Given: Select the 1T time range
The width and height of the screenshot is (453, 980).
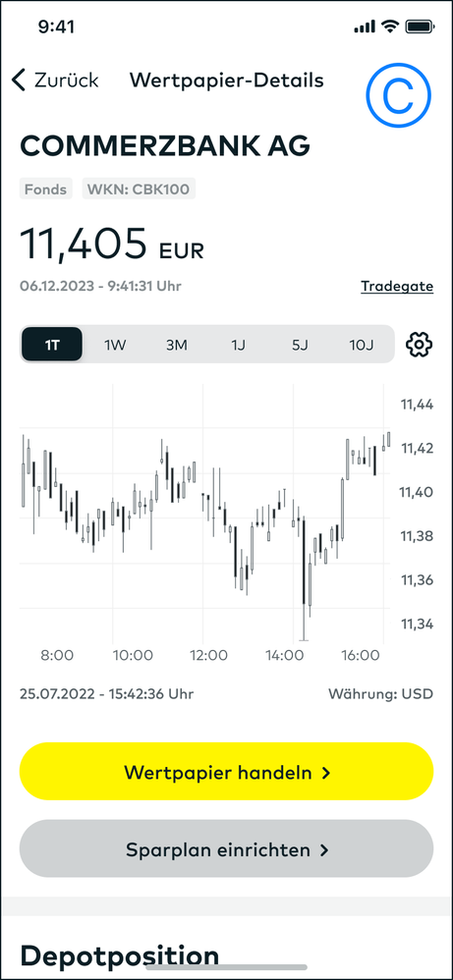Looking at the screenshot, I should [52, 345].
